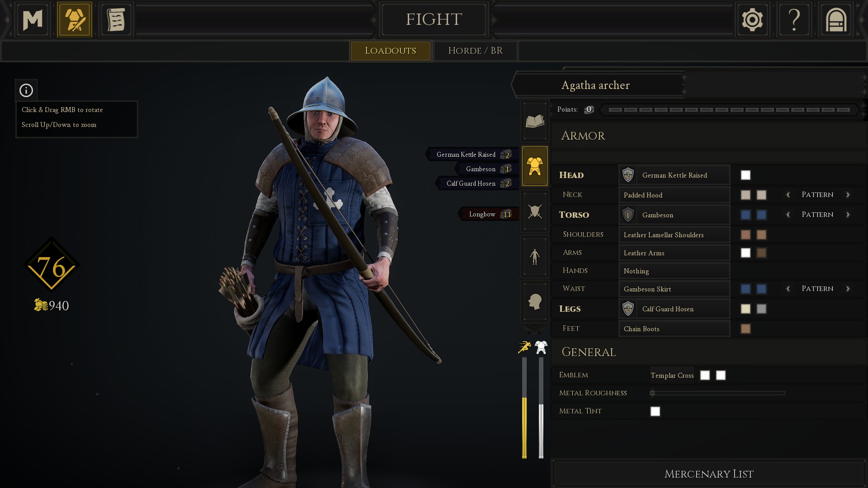
Task: Click the Metal Tint white color swatch
Action: [655, 411]
